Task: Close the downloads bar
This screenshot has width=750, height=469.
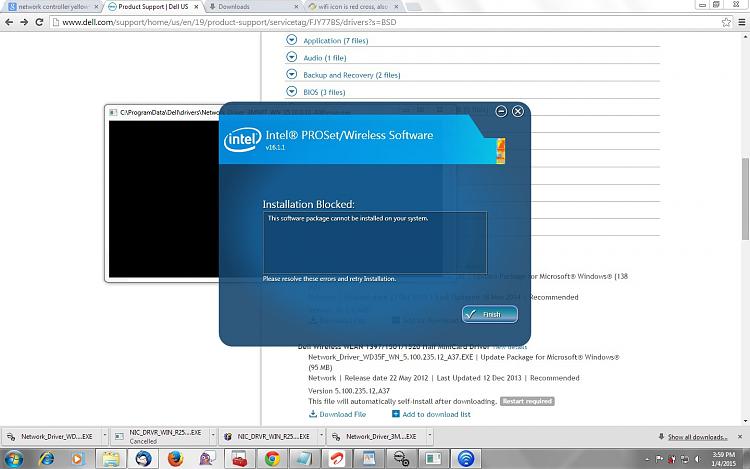Action: point(740,436)
